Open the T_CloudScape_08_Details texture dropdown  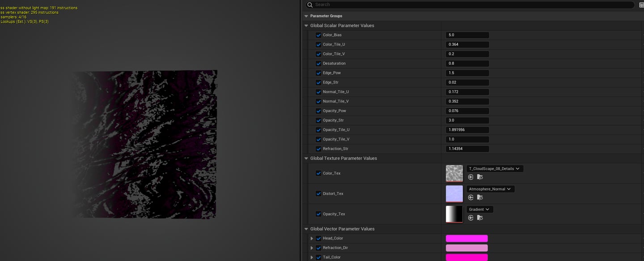point(495,169)
